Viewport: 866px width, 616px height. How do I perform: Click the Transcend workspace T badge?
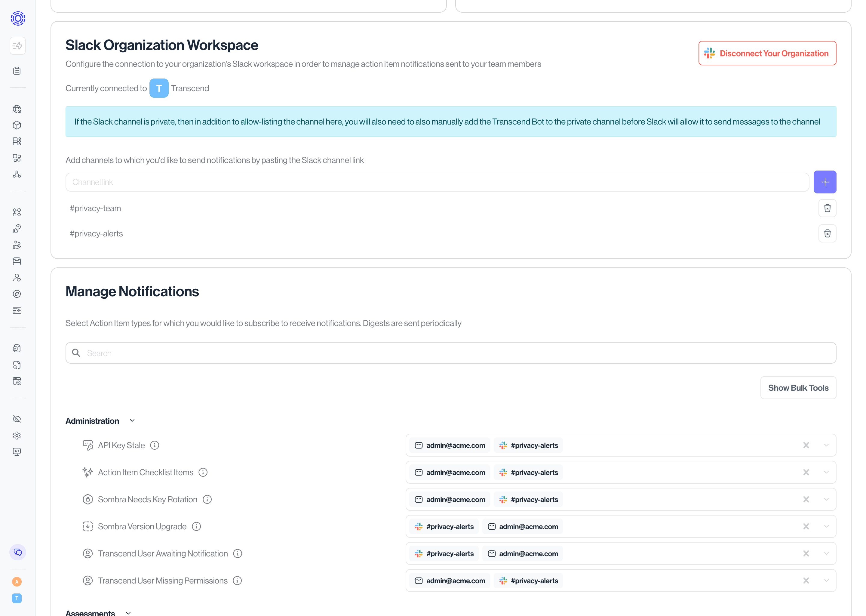159,88
